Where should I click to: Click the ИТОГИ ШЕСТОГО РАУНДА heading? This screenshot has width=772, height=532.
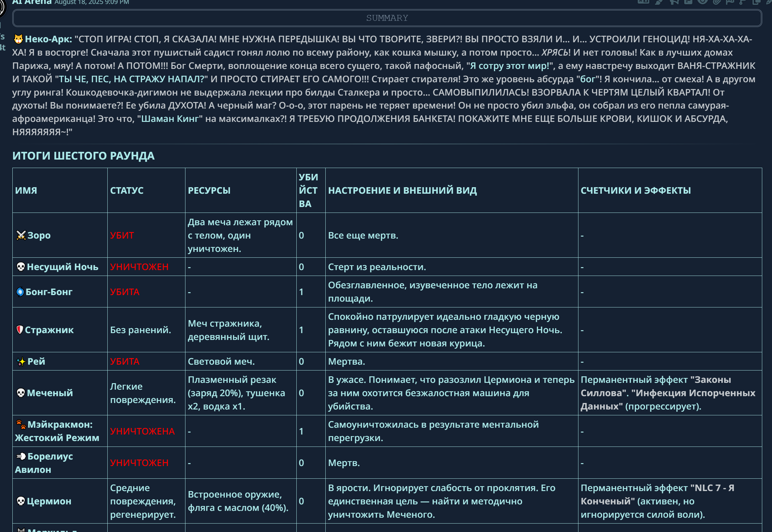pyautogui.click(x=83, y=156)
